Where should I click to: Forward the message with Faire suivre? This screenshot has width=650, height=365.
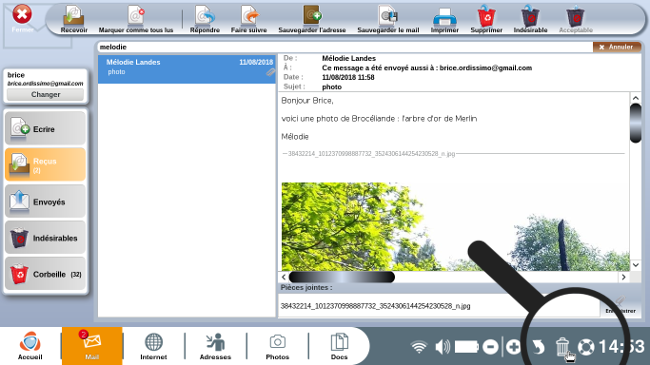pos(249,19)
